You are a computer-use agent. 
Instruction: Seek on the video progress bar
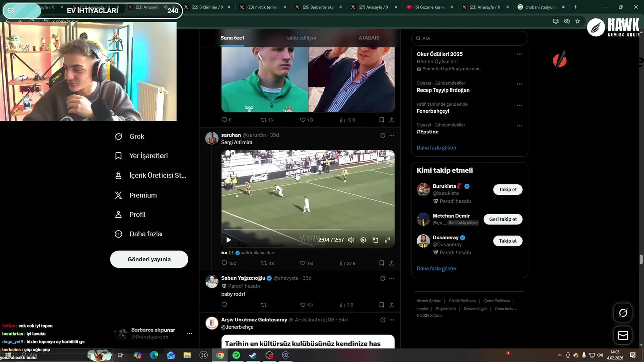[308, 230]
